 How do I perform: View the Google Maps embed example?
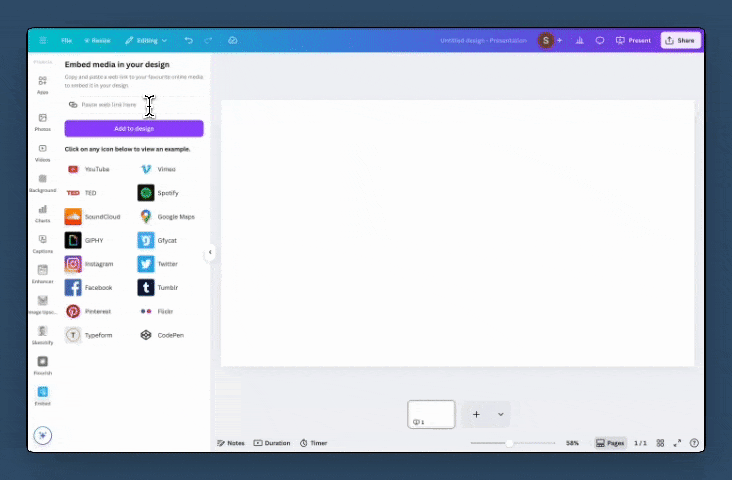166,217
